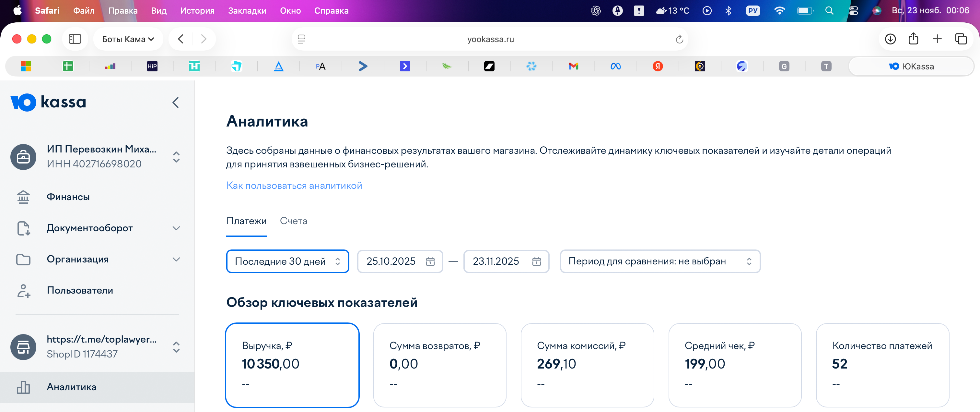Click Safari page reload icon
980x412 pixels.
point(679,39)
